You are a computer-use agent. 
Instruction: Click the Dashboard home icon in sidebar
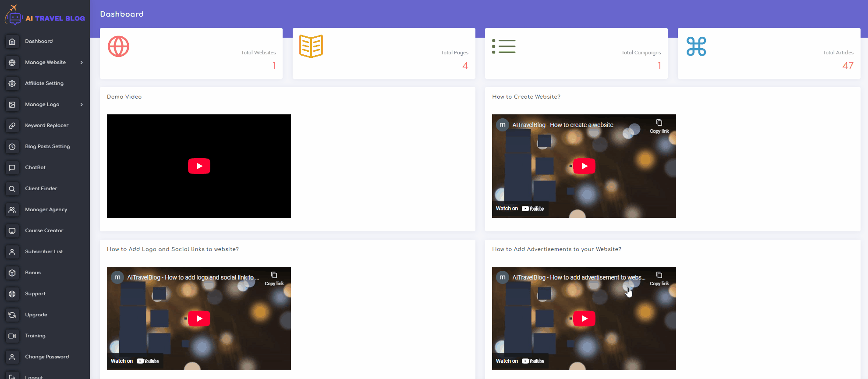12,41
